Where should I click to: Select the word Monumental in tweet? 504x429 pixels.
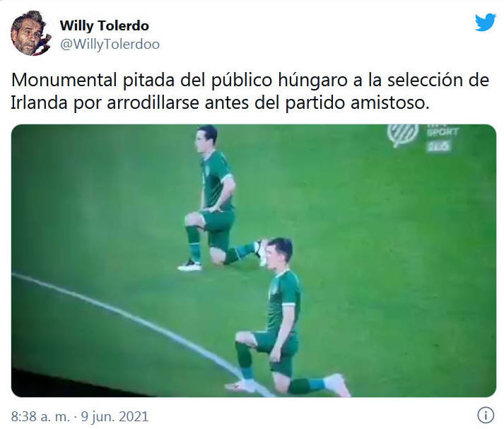coord(64,80)
